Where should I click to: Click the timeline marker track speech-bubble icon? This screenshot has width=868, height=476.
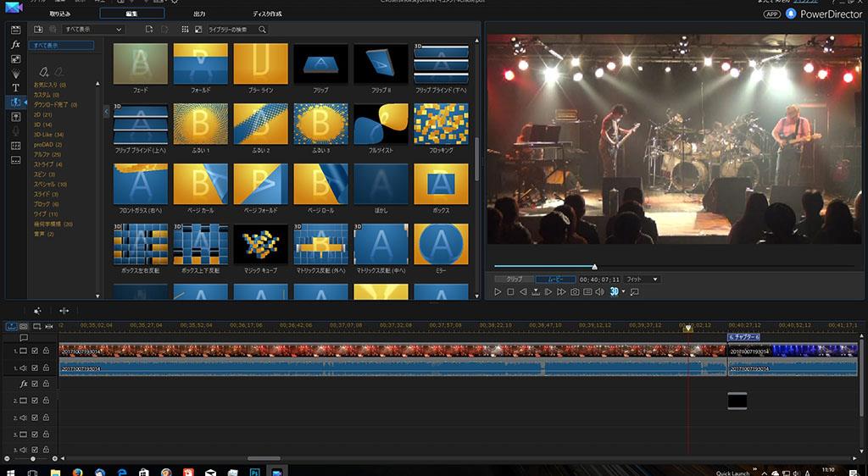(24, 338)
